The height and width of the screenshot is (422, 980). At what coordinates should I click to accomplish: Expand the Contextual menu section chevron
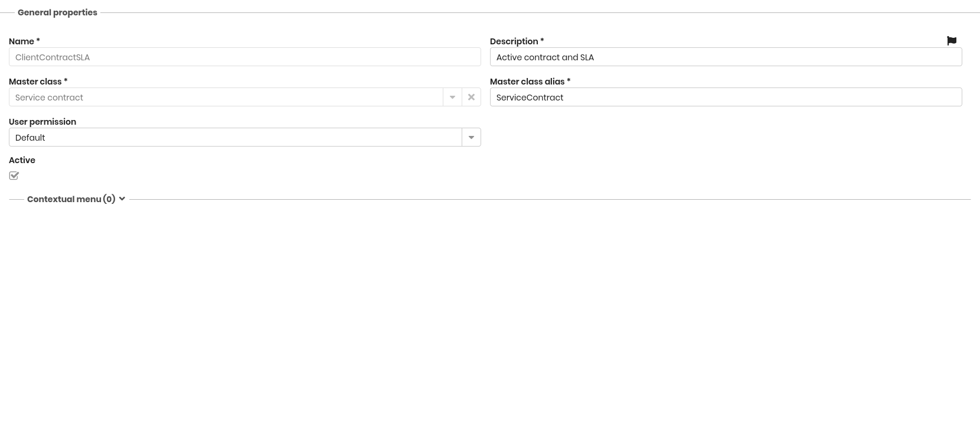click(122, 199)
